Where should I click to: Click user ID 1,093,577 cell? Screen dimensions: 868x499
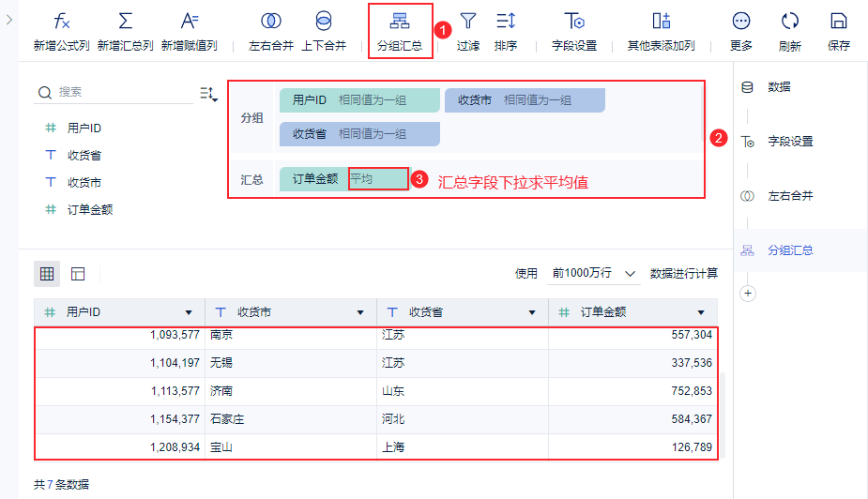coord(119,335)
